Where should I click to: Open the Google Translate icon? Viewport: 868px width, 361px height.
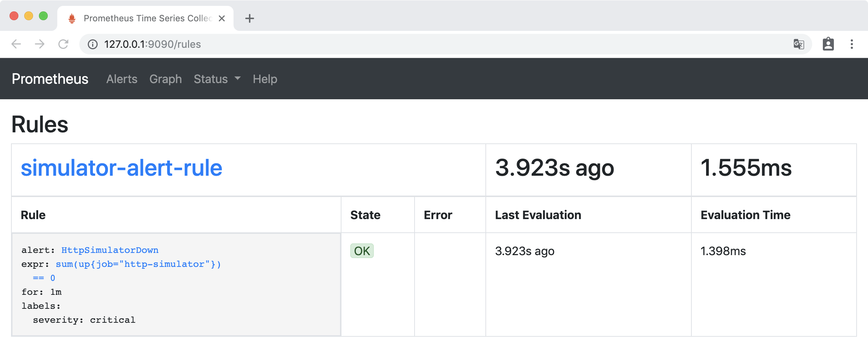[x=799, y=44]
